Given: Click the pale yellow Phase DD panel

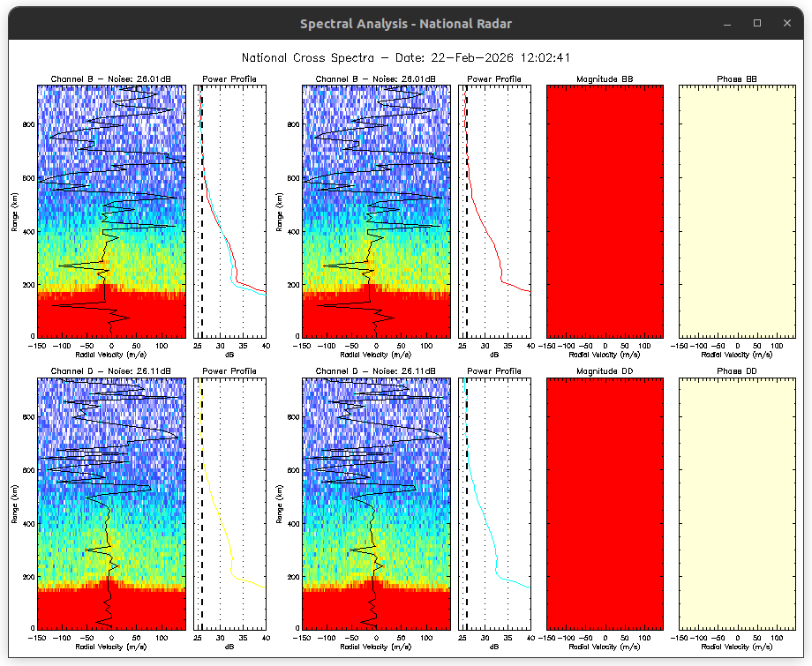Looking at the screenshot, I should [737, 503].
